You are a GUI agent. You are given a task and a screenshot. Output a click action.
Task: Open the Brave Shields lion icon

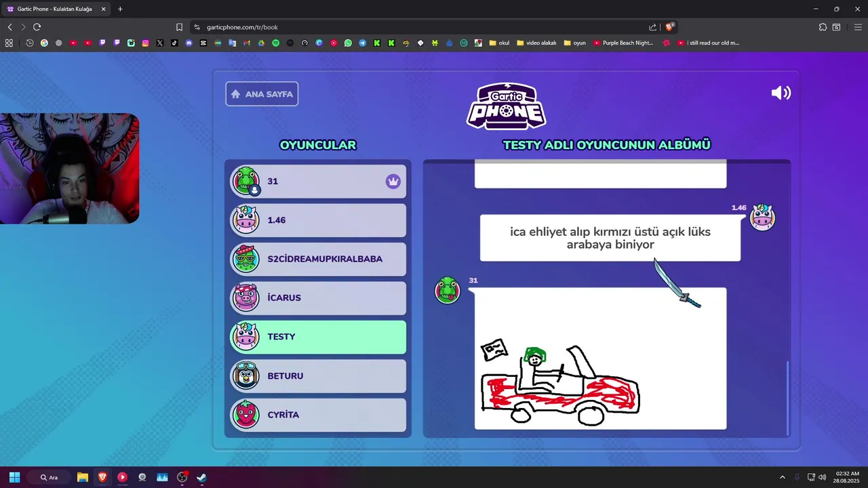[x=669, y=27]
